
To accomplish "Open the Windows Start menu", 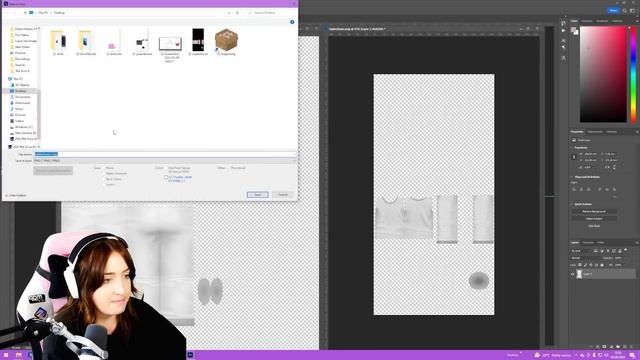I will [x=6, y=355].
